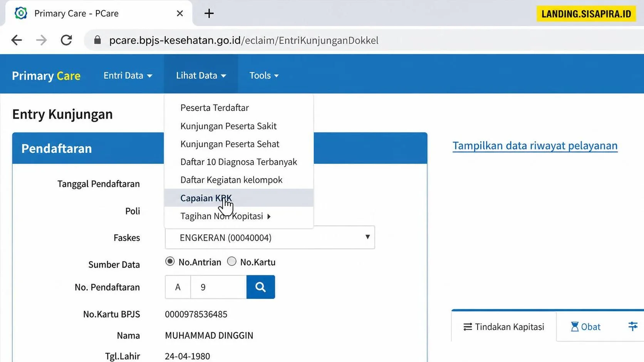644x362 pixels.
Task: Open the Tools dropdown menu
Action: point(264,75)
